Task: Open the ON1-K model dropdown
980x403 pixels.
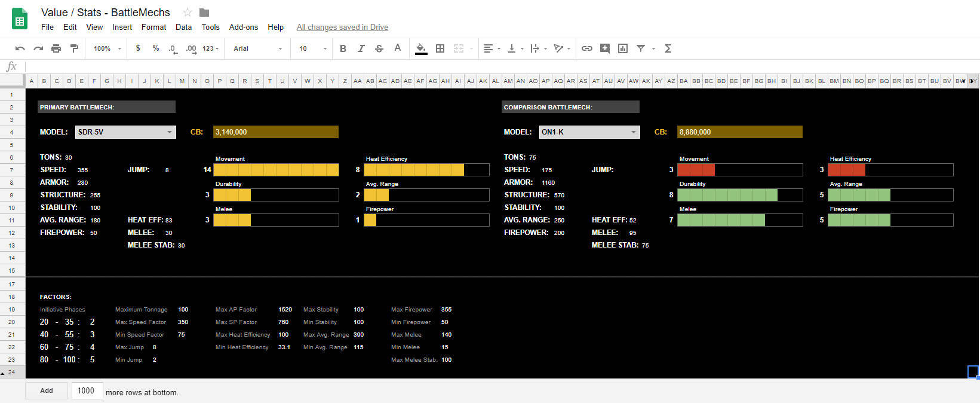Action: coord(589,132)
